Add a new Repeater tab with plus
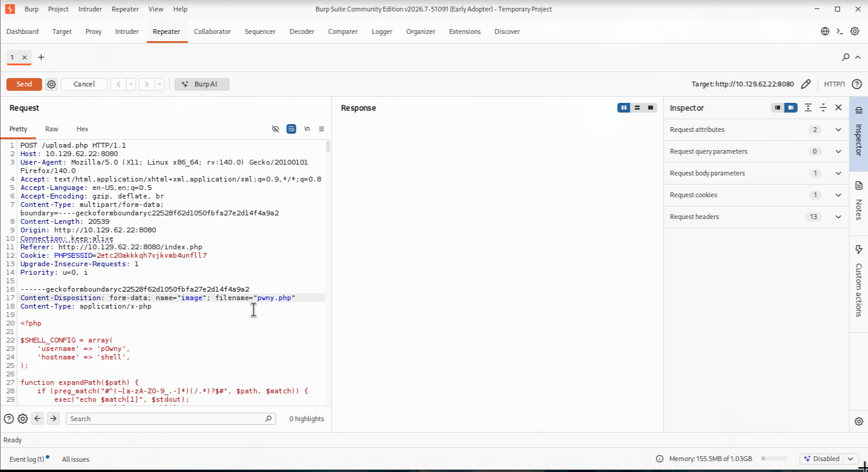868x472 pixels. pyautogui.click(x=41, y=57)
